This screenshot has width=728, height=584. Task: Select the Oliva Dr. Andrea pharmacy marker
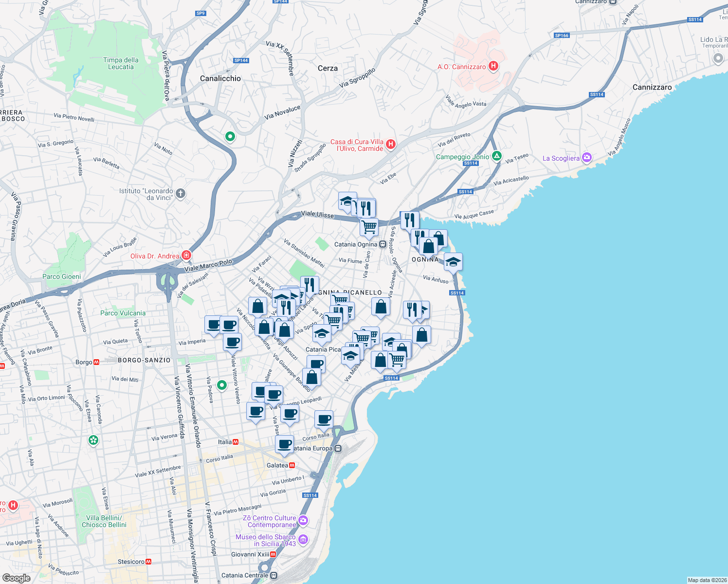tap(187, 255)
